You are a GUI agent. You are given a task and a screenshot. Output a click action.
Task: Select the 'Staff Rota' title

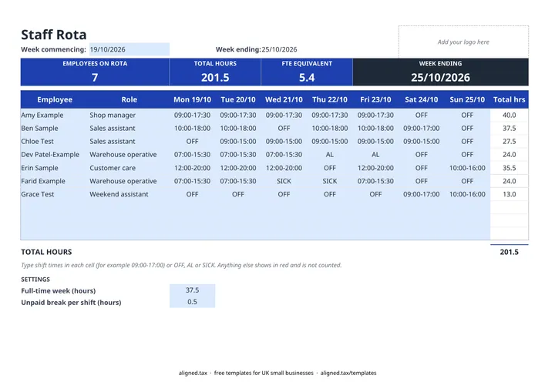coord(54,35)
